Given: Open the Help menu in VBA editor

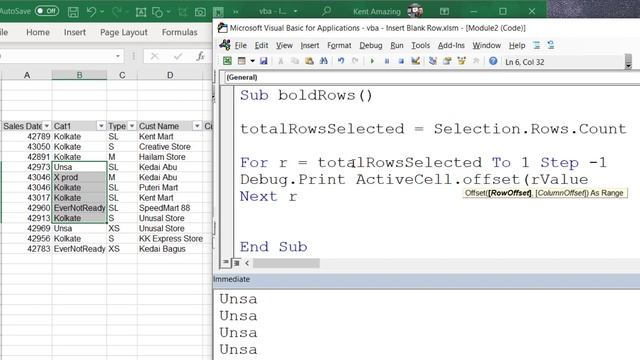Looking at the screenshot, I should (x=517, y=45).
